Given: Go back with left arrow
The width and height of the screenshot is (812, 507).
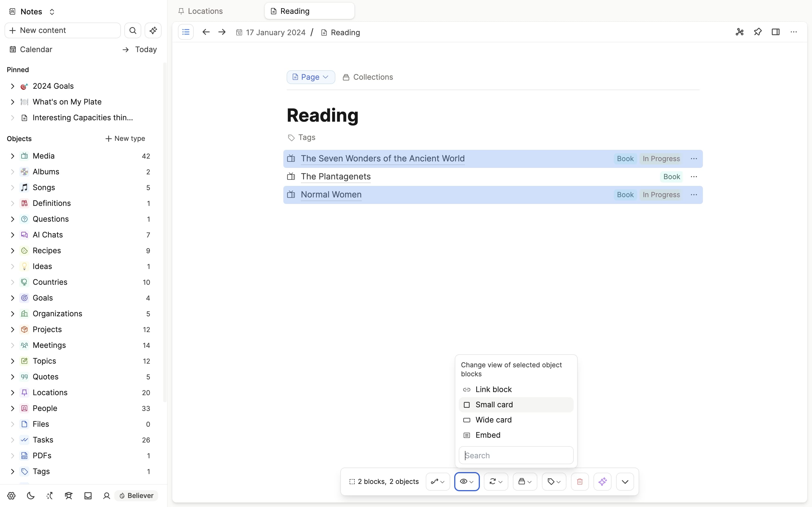Looking at the screenshot, I should (206, 32).
